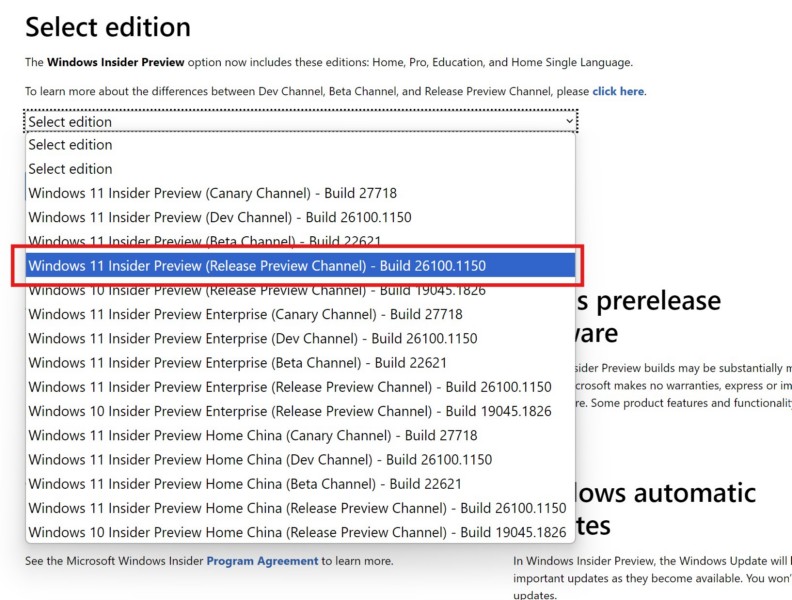Click the edition dropdown chevron arrow

pos(569,121)
